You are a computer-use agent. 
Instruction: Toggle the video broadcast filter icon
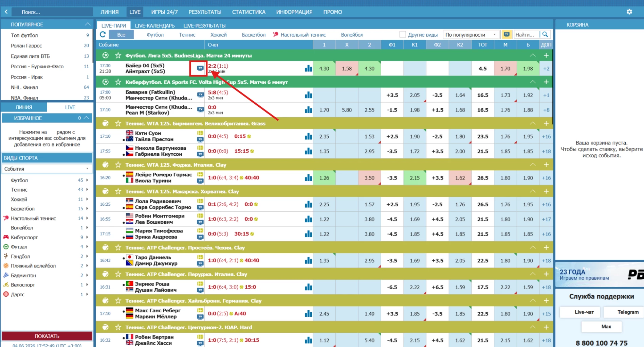point(507,34)
